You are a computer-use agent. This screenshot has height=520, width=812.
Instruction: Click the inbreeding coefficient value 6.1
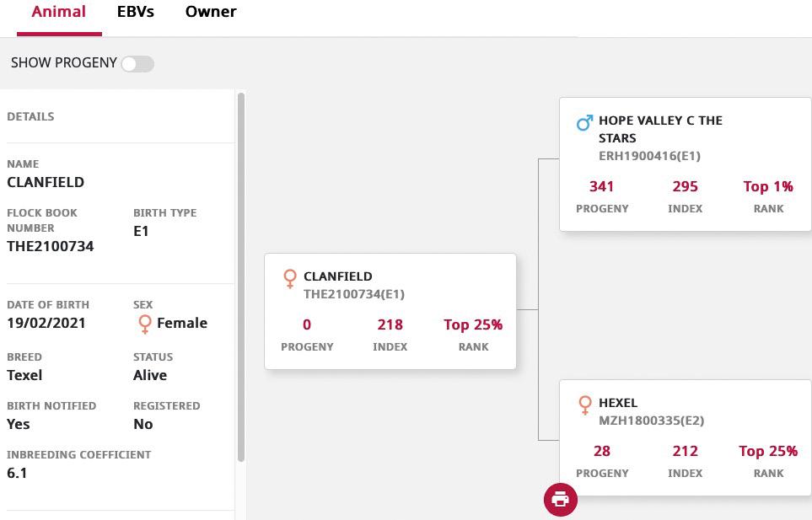click(x=17, y=473)
